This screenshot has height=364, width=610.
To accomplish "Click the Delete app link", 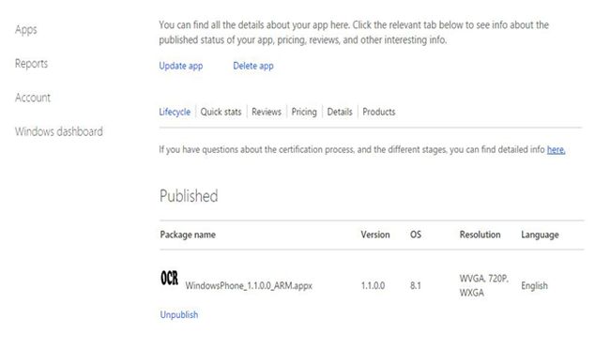I will [253, 66].
